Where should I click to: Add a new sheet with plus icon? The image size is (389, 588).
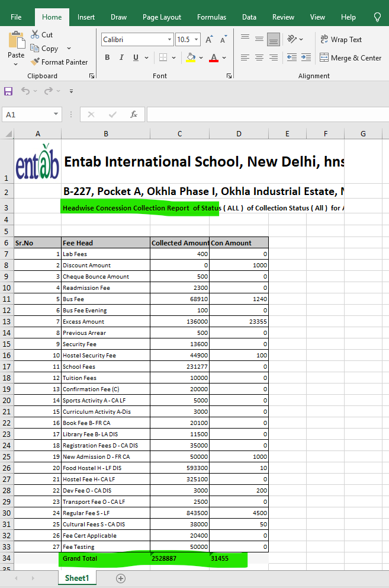pyautogui.click(x=121, y=579)
